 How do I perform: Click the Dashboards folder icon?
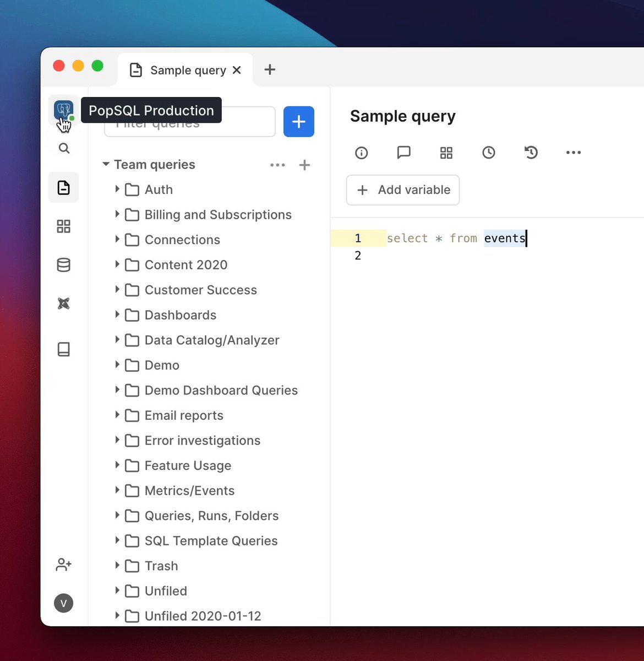click(x=132, y=315)
